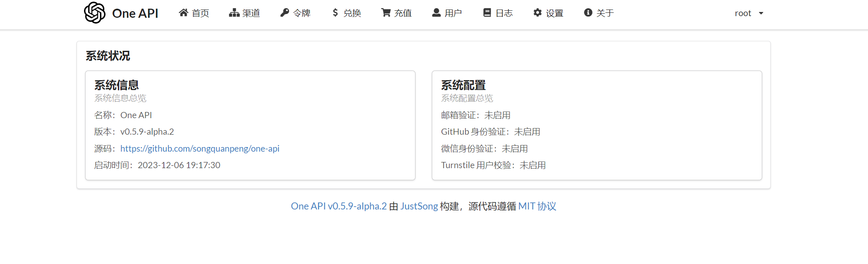This screenshot has width=868, height=264.
Task: Go to the 渠道 page
Action: coord(245,13)
